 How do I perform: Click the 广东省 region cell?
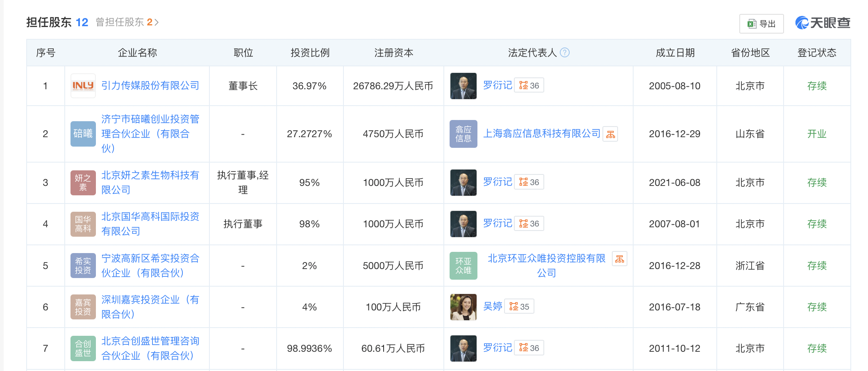click(x=750, y=307)
